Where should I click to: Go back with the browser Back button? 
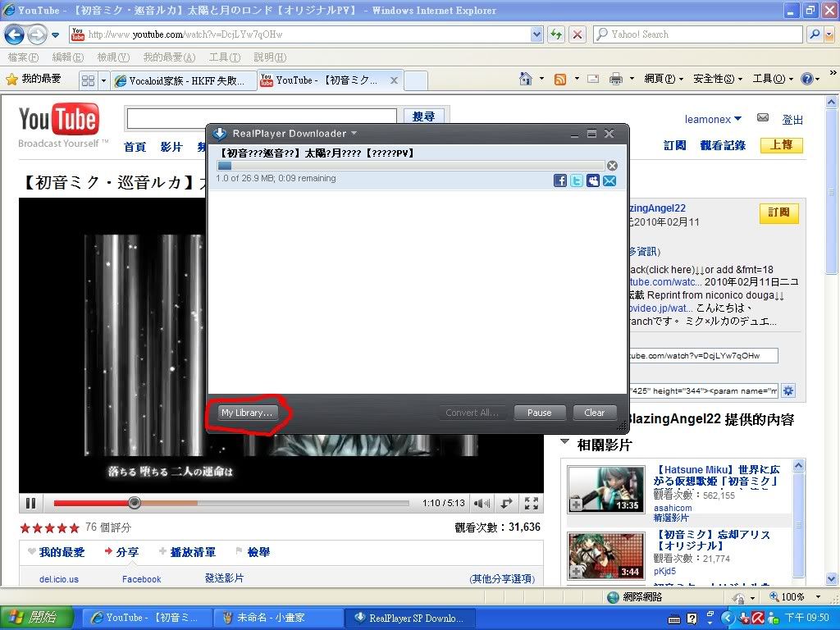(x=14, y=34)
